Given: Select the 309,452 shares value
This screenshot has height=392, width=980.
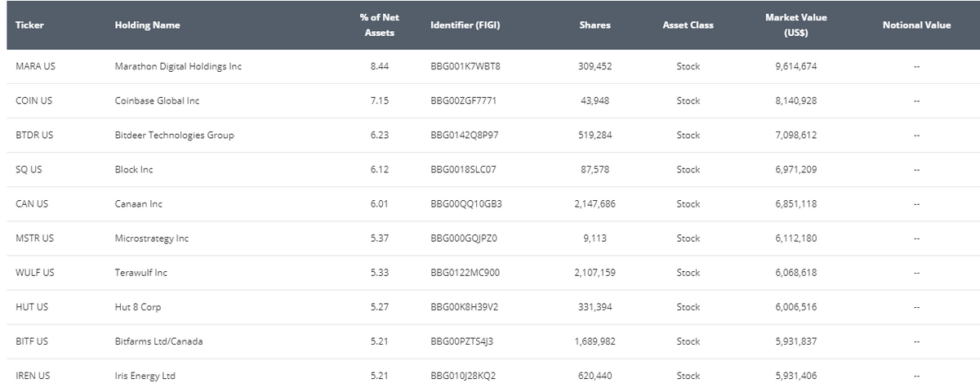Looking at the screenshot, I should (595, 67).
